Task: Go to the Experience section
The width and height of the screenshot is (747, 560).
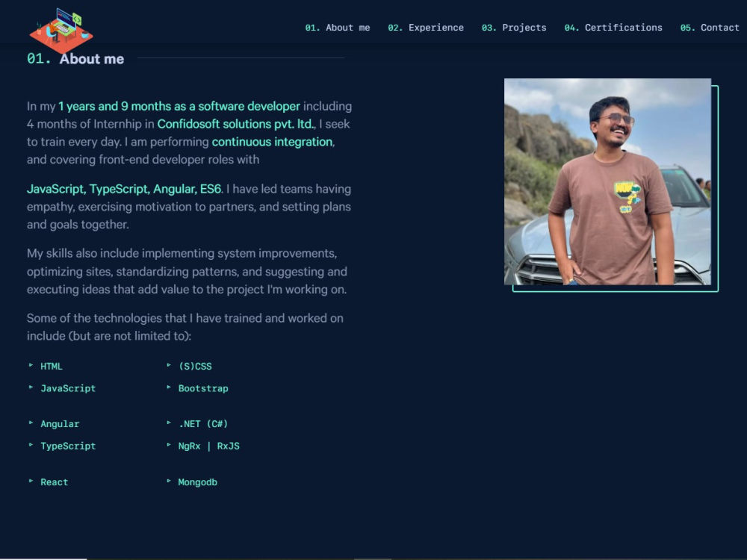Action: coord(426,28)
